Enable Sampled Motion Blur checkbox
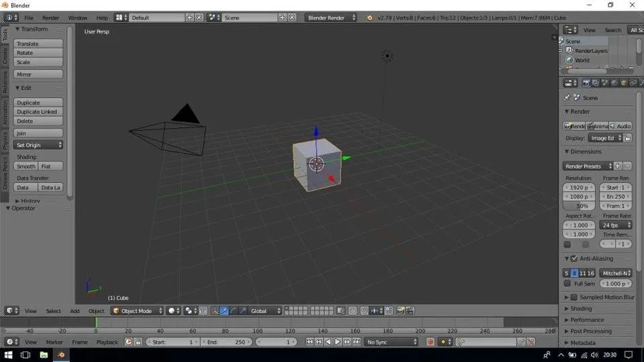 click(x=574, y=297)
